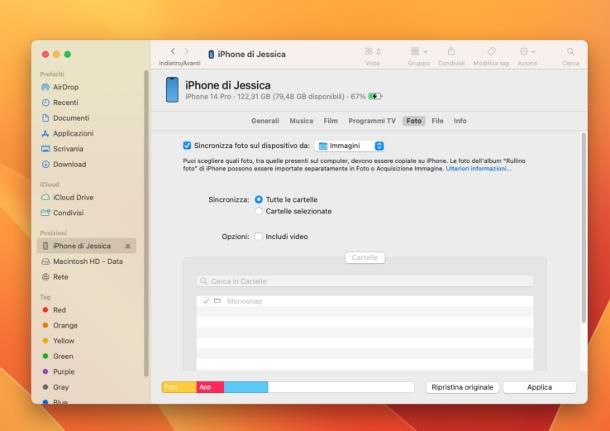Click the Modifica tag icon
The width and height of the screenshot is (610, 431).
pyautogui.click(x=491, y=51)
